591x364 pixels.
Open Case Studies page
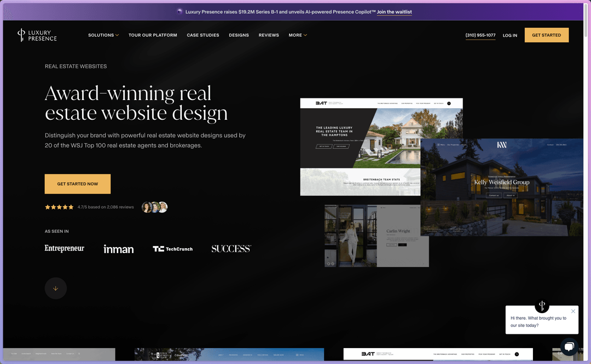pos(203,35)
